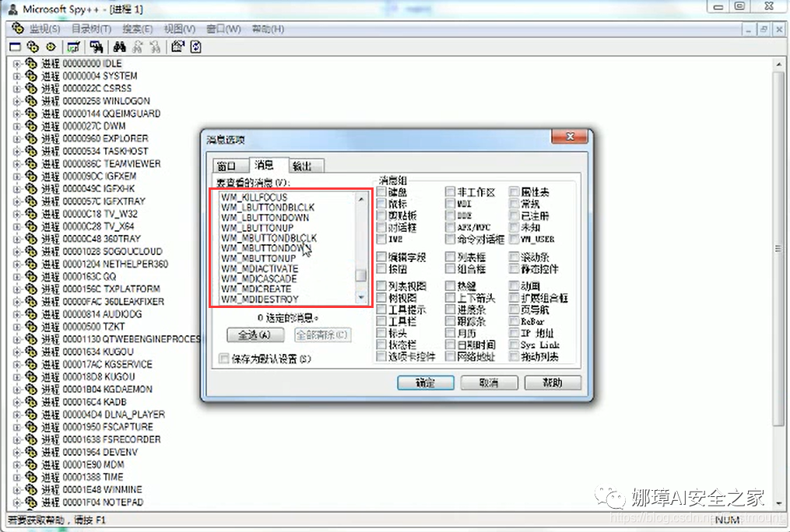Expand the 00000C48 360TRAY process node
The height and width of the screenshot is (532, 790).
tap(16, 239)
